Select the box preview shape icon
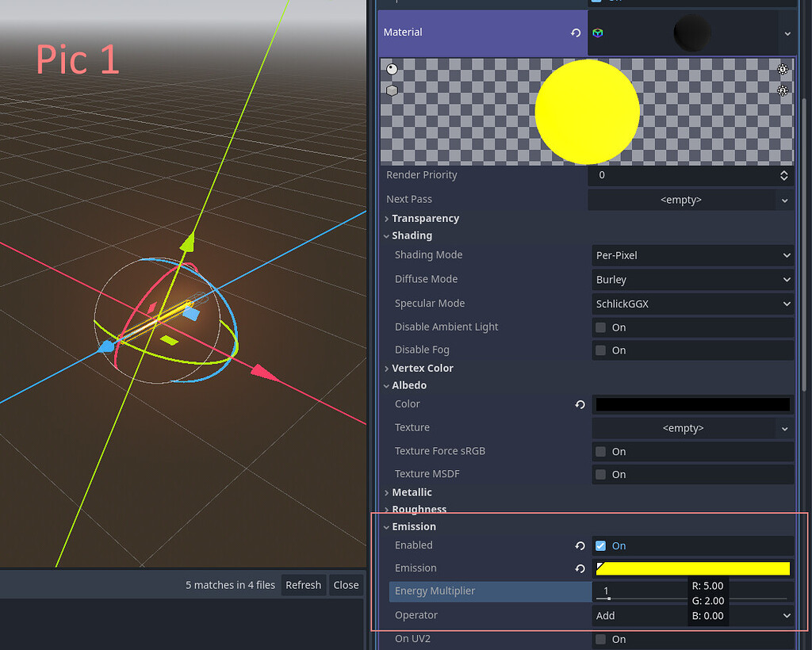 click(x=392, y=90)
